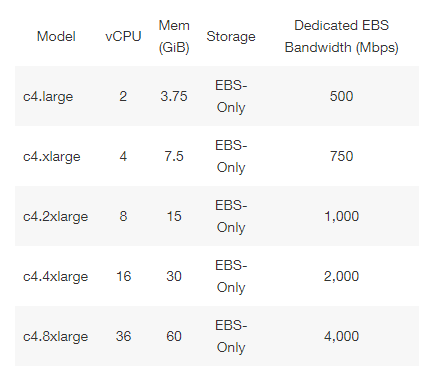The height and width of the screenshot is (366, 424).
Task: Select the 7.5 memory value
Action: 174,156
